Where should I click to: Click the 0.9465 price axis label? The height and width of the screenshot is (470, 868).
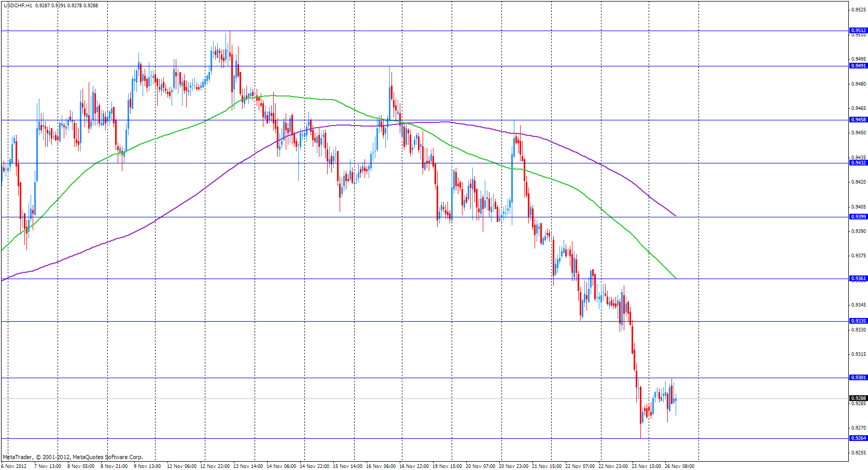tap(859, 108)
